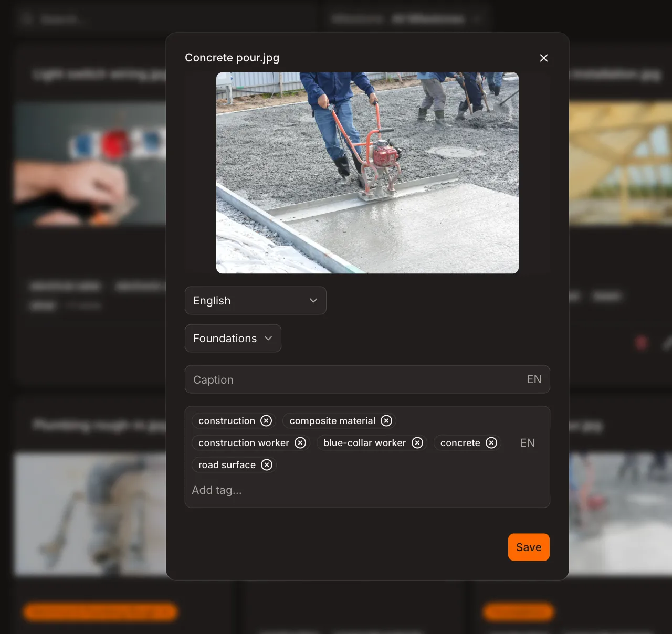
Task: Click the composite material tag label
Action: coord(332,421)
